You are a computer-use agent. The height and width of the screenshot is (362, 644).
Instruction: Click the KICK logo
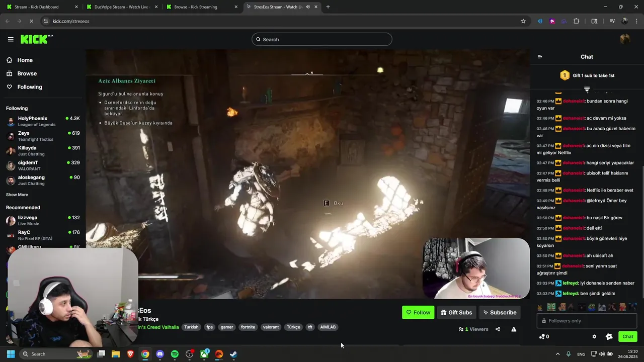click(37, 39)
